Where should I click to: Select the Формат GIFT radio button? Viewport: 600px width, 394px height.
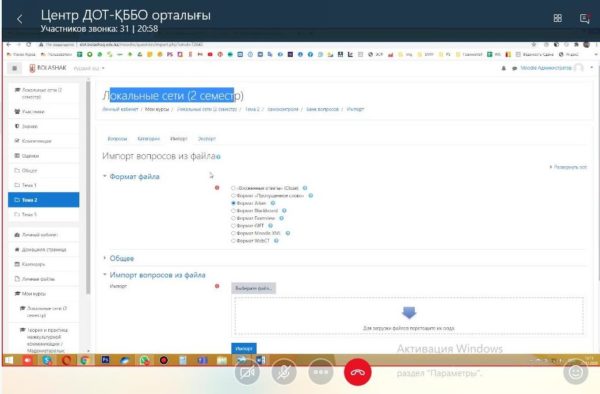(x=233, y=226)
